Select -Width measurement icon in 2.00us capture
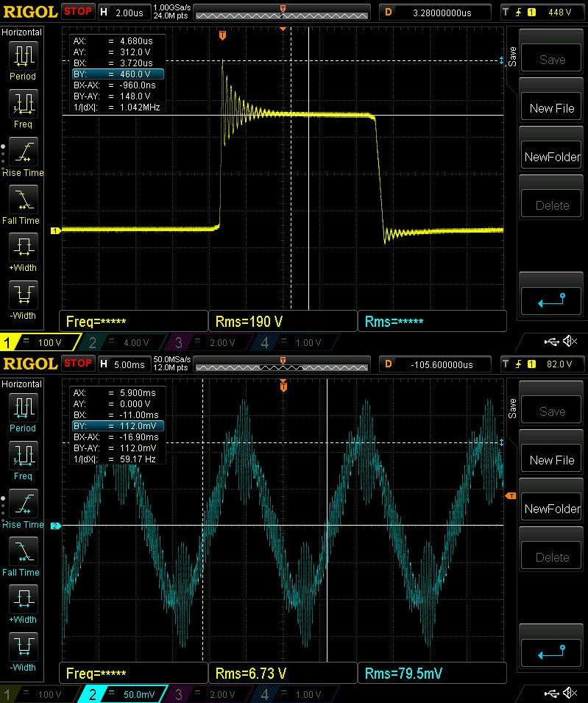 (24, 294)
